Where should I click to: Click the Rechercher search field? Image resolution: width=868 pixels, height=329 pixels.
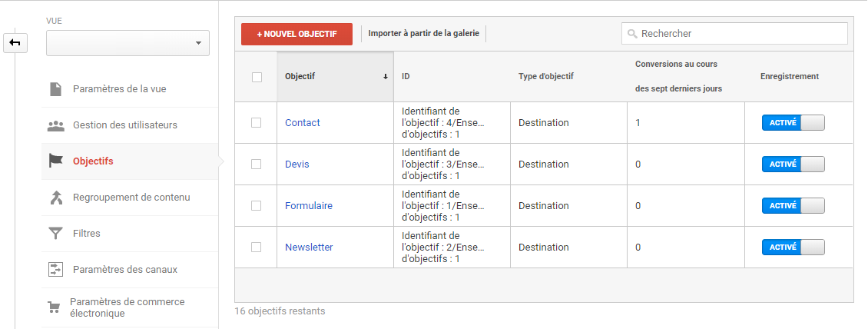pyautogui.click(x=734, y=34)
